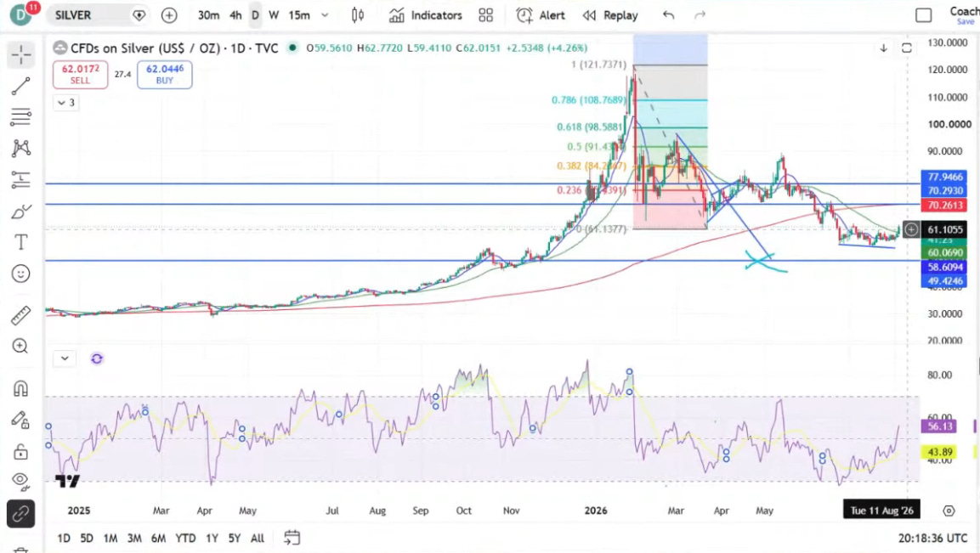Open the emoji icons tool
Viewport: 980px width, 553px height.
(20, 274)
